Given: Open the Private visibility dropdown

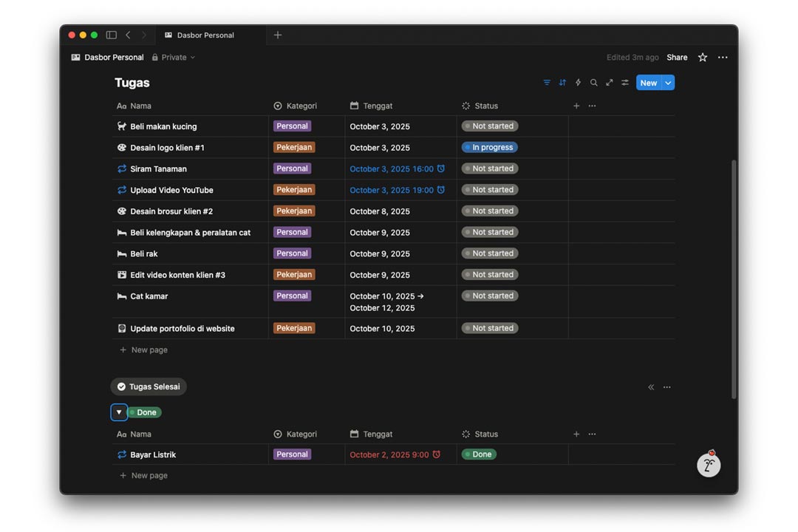Looking at the screenshot, I should tap(174, 58).
